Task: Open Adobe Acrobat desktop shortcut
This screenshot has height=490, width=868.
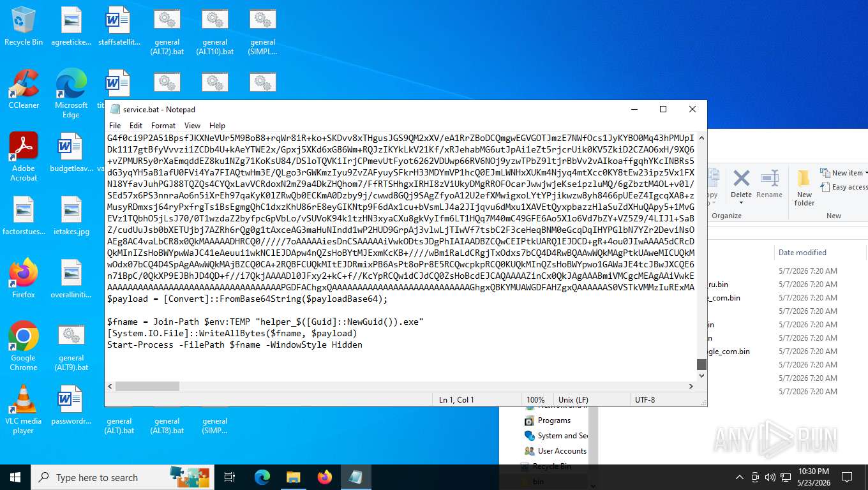Action: 24,157
